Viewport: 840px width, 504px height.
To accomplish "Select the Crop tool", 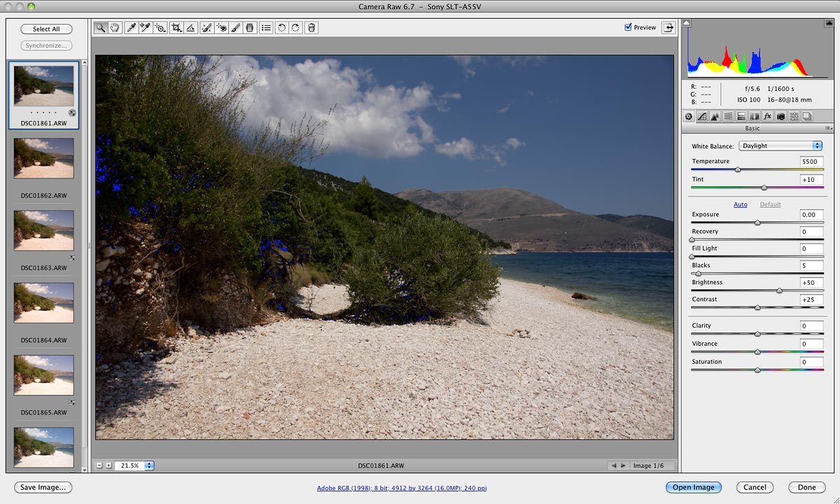I will click(x=176, y=28).
